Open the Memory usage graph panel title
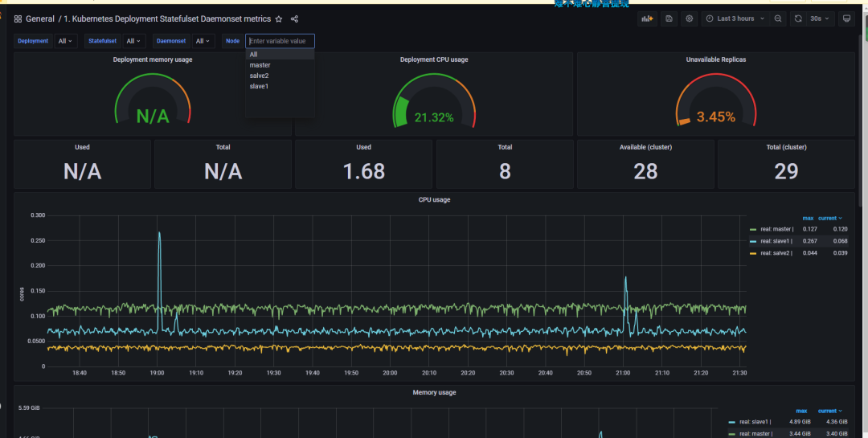 (434, 392)
